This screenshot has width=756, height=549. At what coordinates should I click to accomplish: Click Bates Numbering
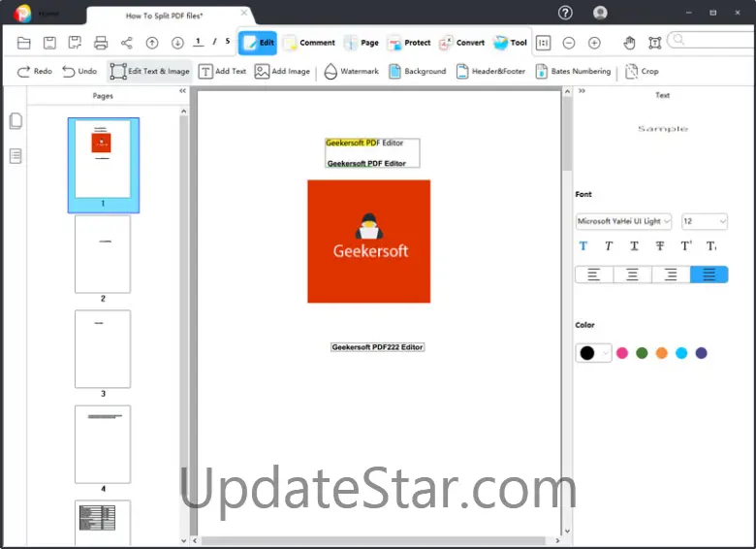pos(573,72)
